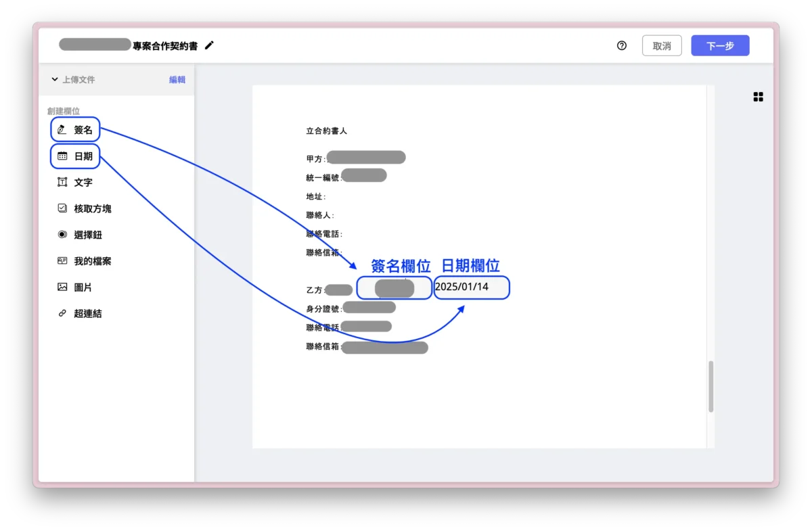Click the hyperlink (超連結) chain icon
Image resolution: width=812 pixels, height=531 pixels.
pos(62,314)
